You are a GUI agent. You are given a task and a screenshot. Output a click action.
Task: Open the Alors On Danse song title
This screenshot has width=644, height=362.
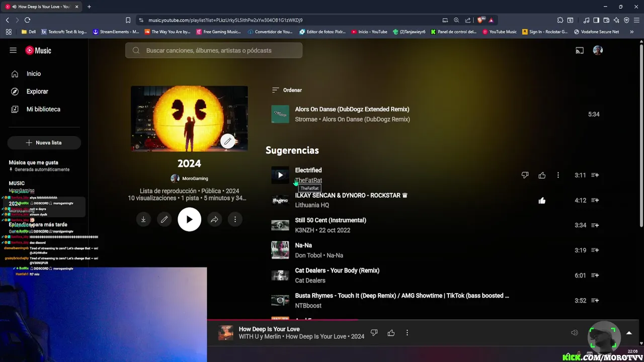[352, 109]
